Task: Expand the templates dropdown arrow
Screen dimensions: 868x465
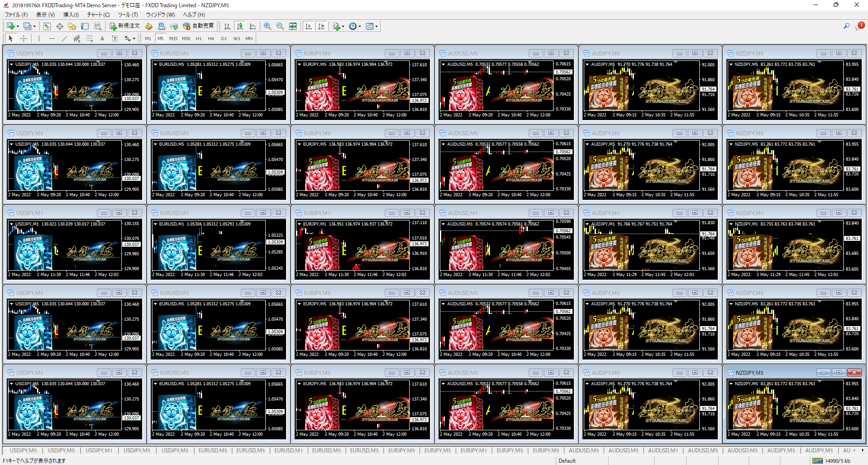Action: coord(376,26)
